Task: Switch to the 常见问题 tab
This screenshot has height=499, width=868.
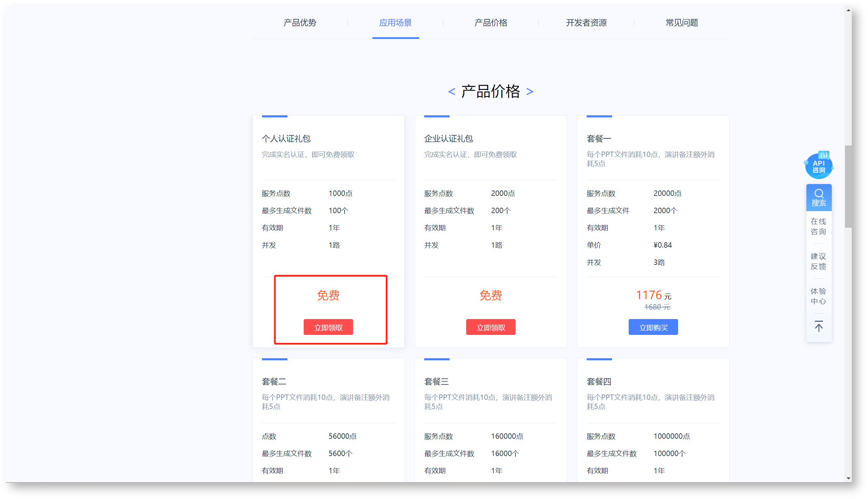Action: [x=681, y=23]
